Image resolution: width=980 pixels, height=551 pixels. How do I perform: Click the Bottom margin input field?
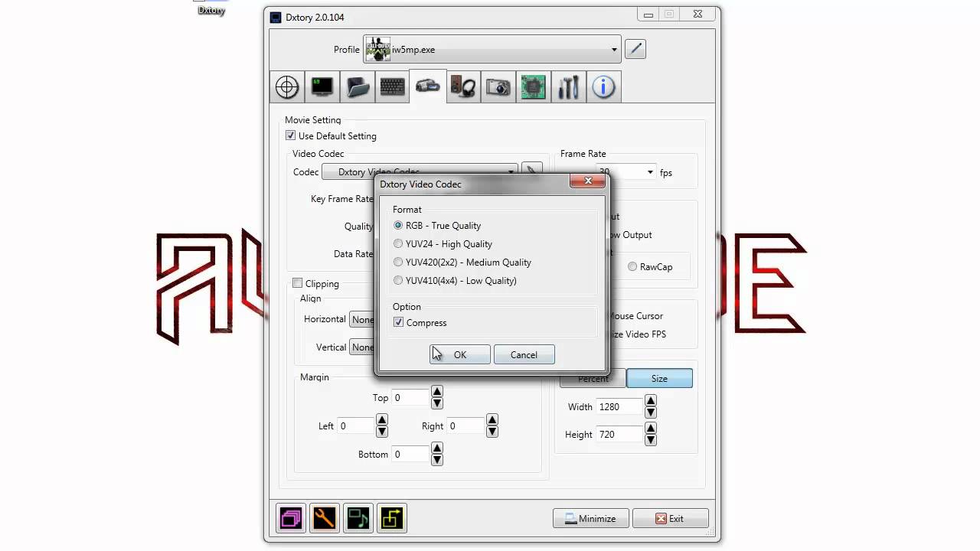click(x=410, y=455)
